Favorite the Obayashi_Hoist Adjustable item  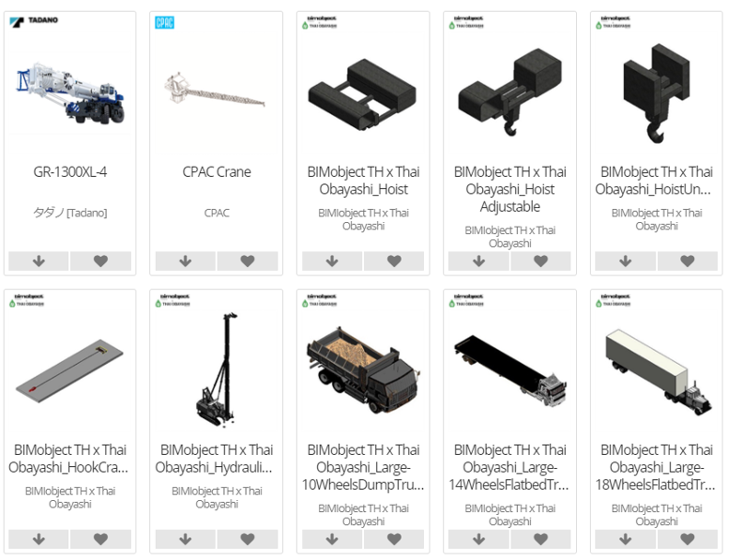click(x=541, y=261)
